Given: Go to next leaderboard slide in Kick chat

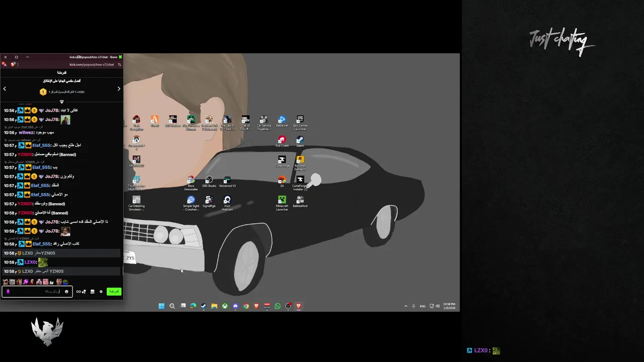Looking at the screenshot, I should [119, 89].
